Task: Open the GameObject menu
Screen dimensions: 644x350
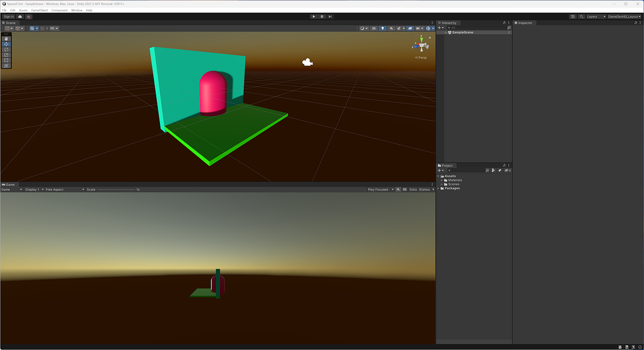Action: (39, 10)
